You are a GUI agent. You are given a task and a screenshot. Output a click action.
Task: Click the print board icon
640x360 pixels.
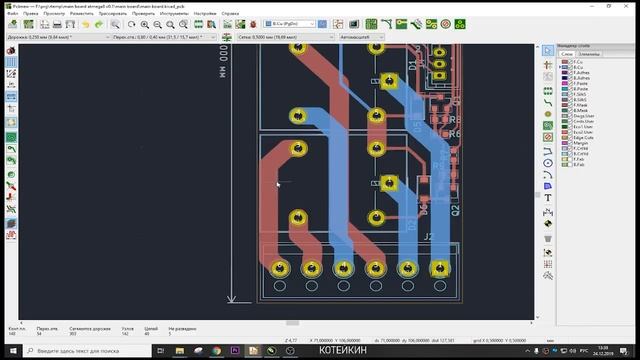[x=57, y=24]
